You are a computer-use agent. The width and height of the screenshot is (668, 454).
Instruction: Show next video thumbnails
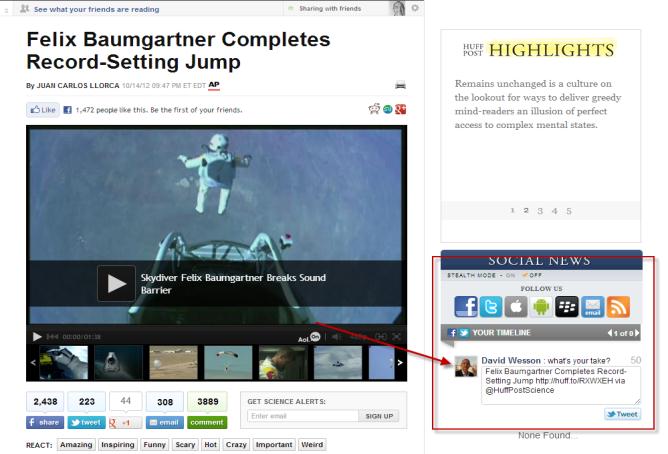(x=400, y=362)
